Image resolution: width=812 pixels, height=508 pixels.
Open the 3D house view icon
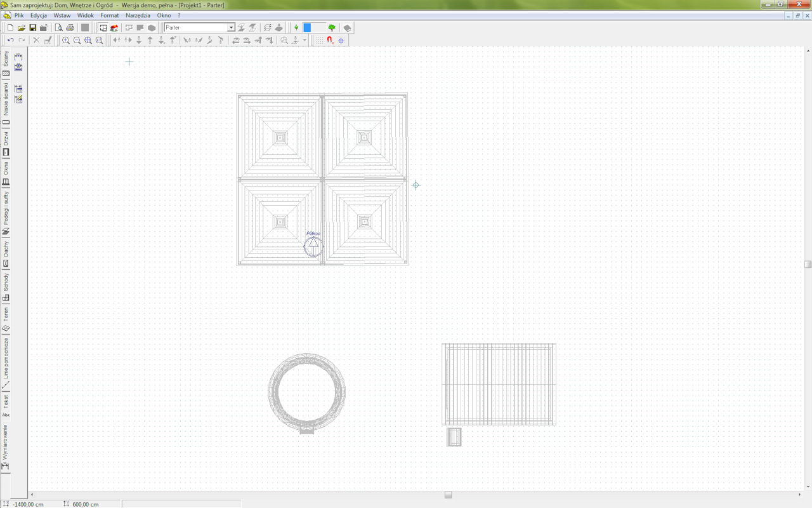coord(114,28)
